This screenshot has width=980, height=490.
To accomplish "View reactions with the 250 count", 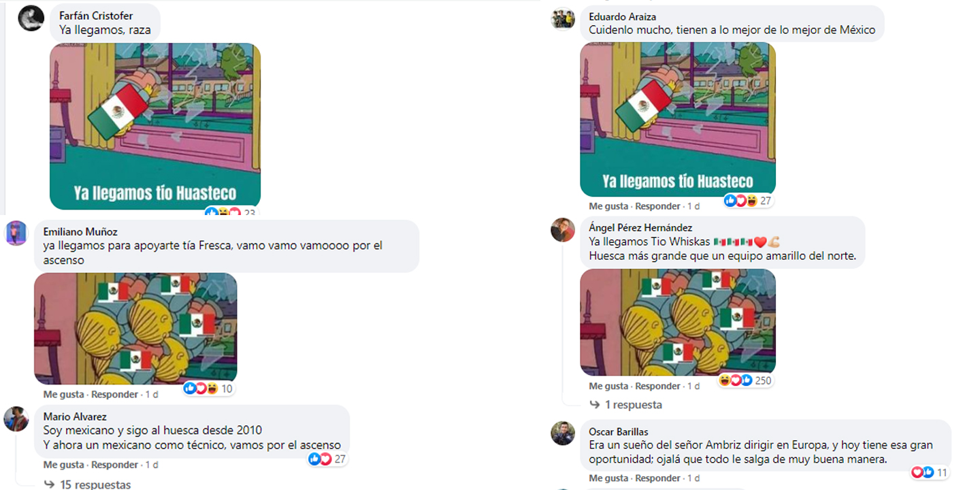I will click(x=746, y=380).
